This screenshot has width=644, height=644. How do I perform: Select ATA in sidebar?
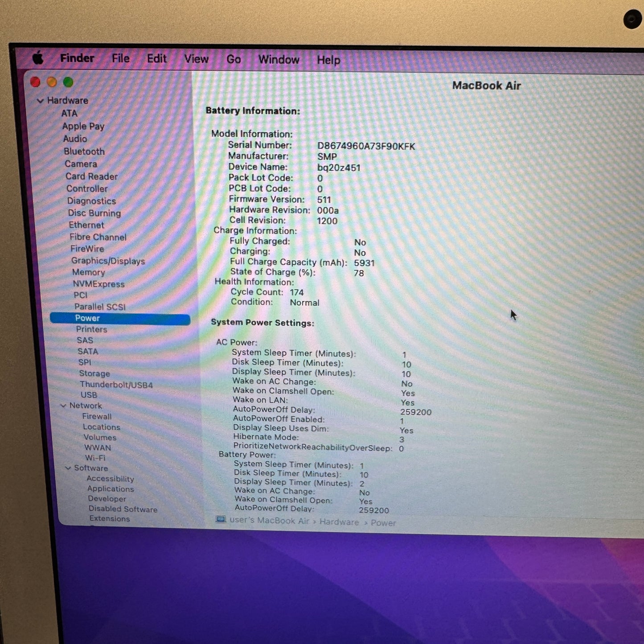pyautogui.click(x=70, y=113)
